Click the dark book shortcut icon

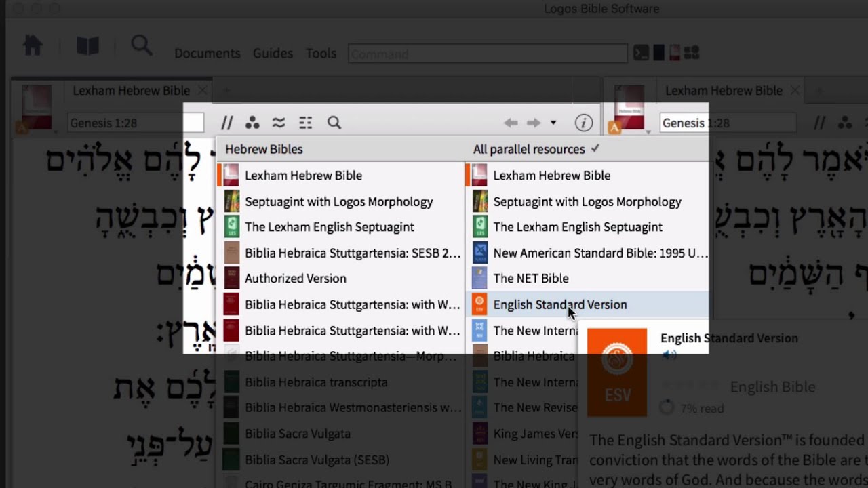(x=658, y=53)
